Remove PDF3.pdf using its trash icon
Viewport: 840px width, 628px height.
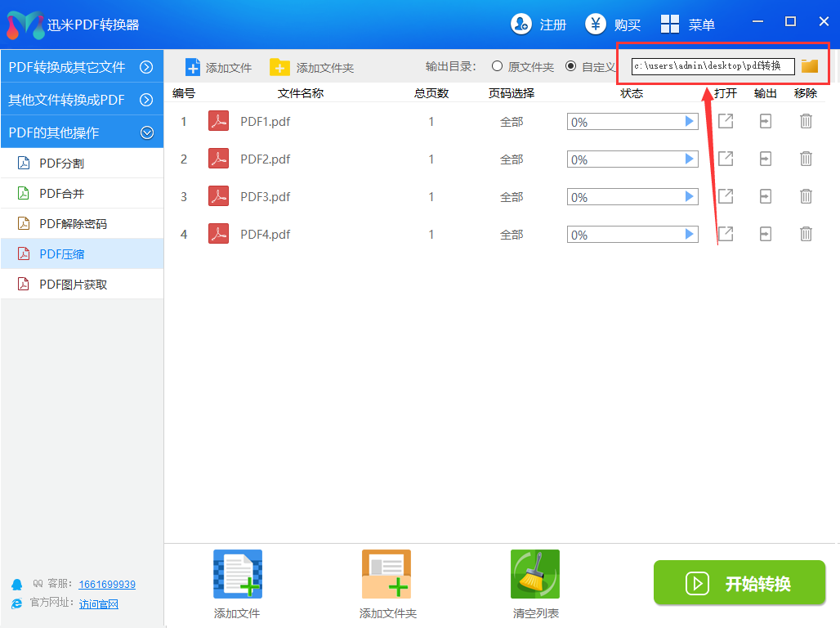pos(806,196)
